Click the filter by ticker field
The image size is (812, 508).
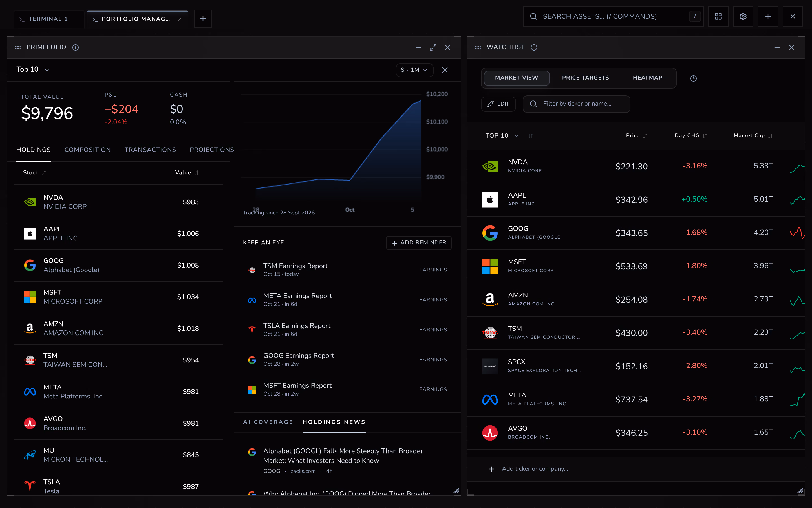pos(576,104)
